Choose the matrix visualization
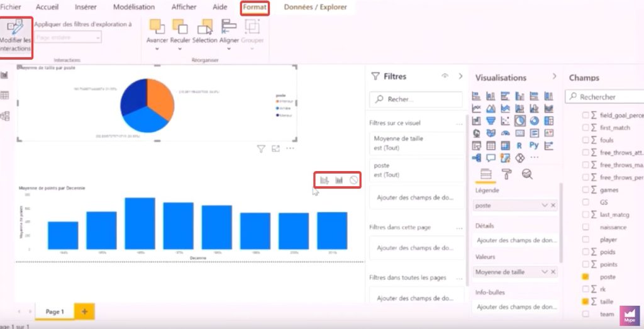 505,145
